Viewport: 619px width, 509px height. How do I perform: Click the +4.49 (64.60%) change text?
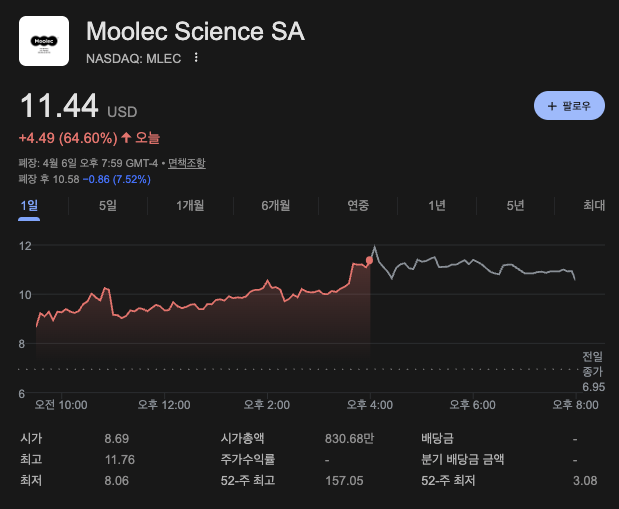coord(68,138)
